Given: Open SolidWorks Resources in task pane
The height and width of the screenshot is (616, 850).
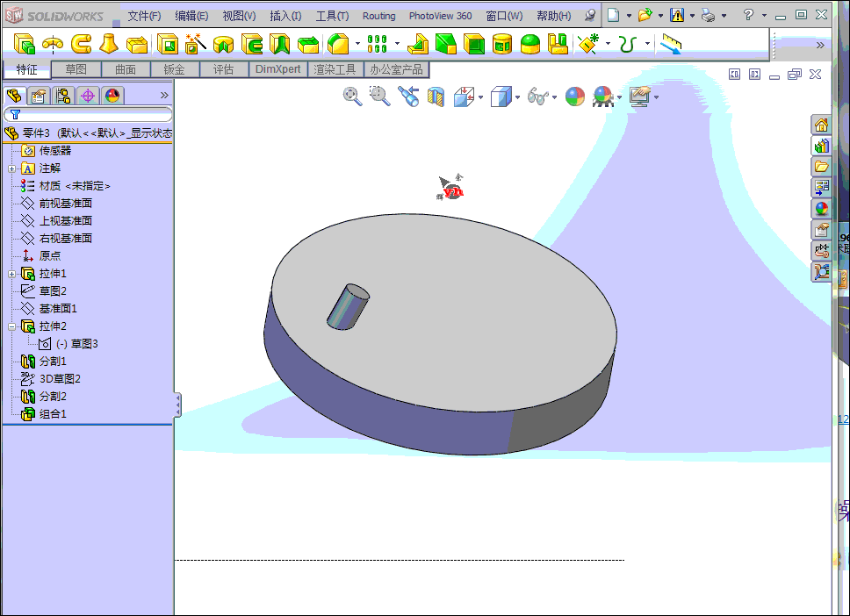Looking at the screenshot, I should (x=821, y=125).
